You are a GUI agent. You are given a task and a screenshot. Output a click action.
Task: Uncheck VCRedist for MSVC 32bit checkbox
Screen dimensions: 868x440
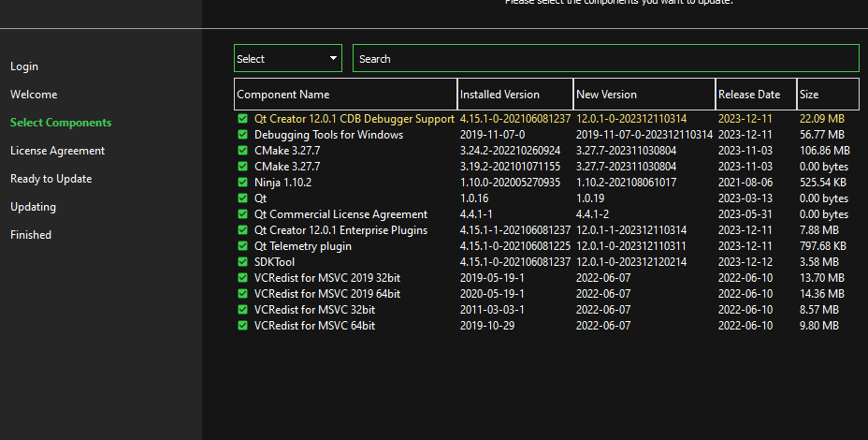point(242,309)
